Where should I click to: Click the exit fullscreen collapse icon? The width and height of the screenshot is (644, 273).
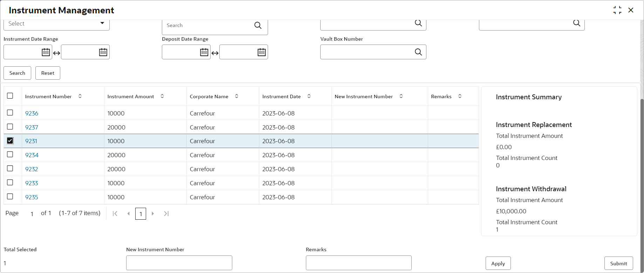click(x=617, y=10)
